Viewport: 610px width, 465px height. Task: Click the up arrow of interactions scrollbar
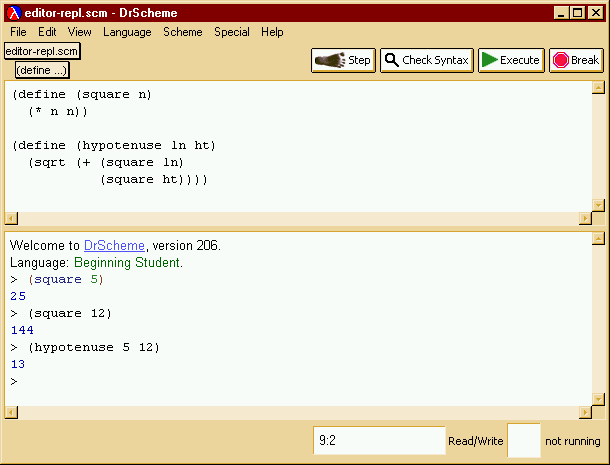pos(598,238)
